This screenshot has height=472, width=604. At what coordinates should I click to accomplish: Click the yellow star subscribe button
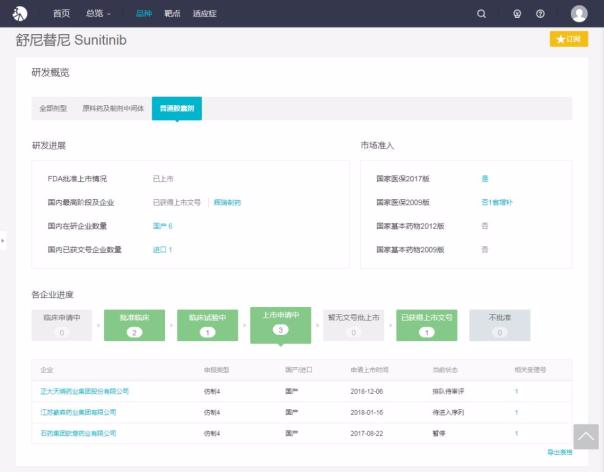point(569,39)
